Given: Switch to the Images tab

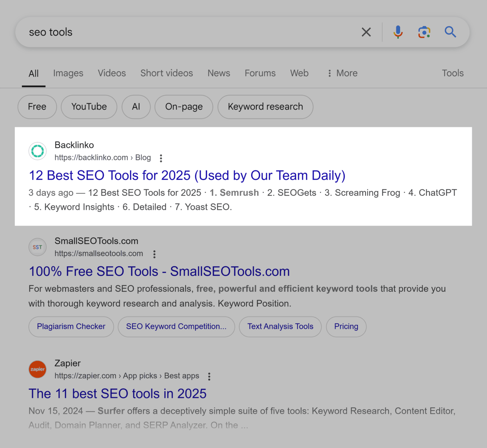Looking at the screenshot, I should point(68,73).
